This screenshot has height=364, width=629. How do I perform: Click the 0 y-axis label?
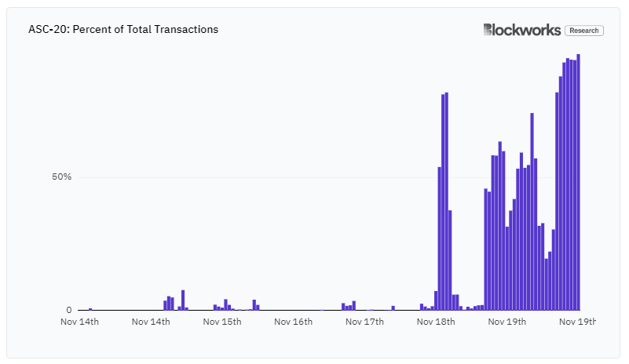69,310
